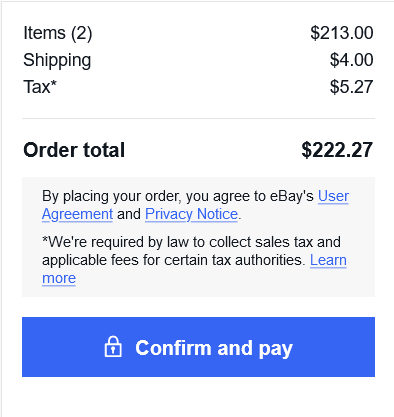
Task: Select the Items (2) label
Action: 58,33
